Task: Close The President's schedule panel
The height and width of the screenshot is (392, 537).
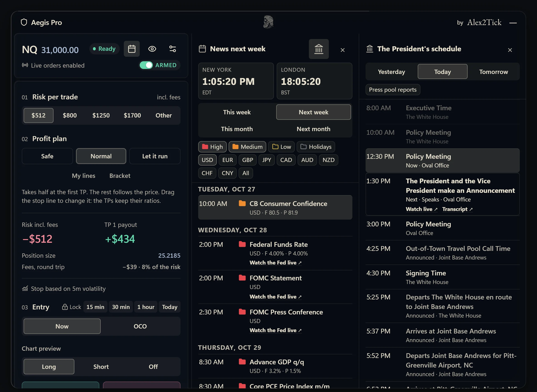Action: point(510,50)
